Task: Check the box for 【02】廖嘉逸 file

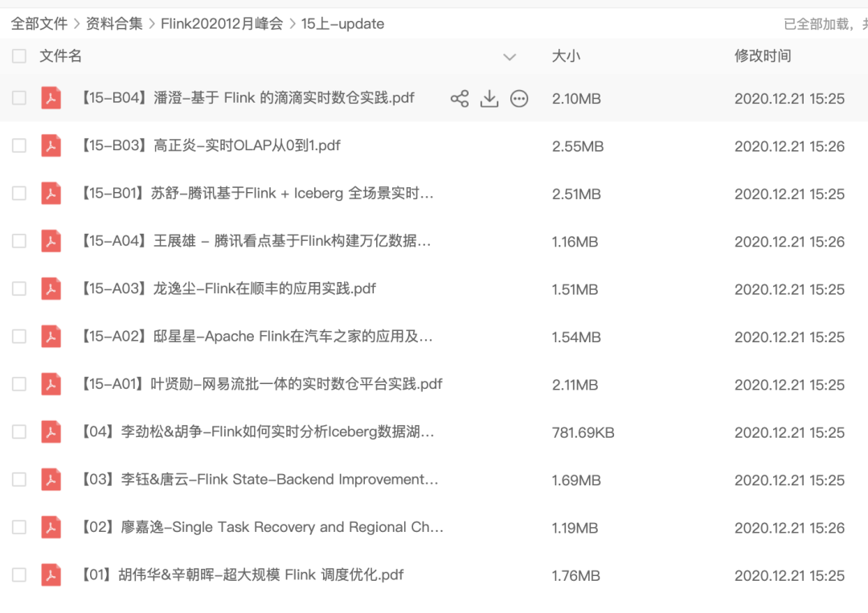Action: click(x=18, y=527)
